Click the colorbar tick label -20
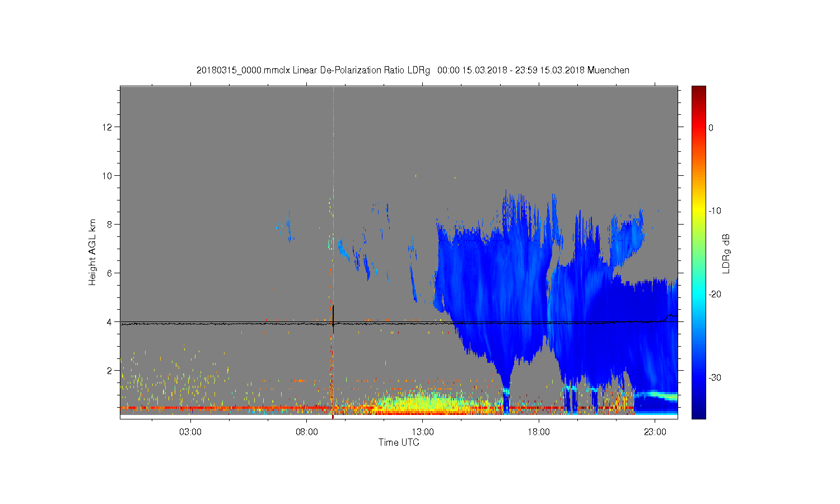Viewport: 840px width, 504px height. coord(715,295)
